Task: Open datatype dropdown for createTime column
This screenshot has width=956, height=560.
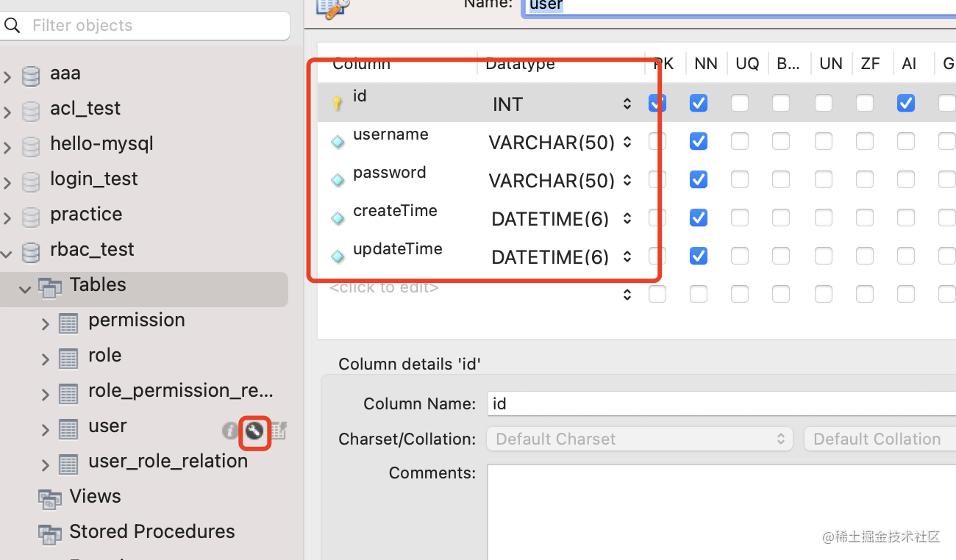Action: (627, 218)
